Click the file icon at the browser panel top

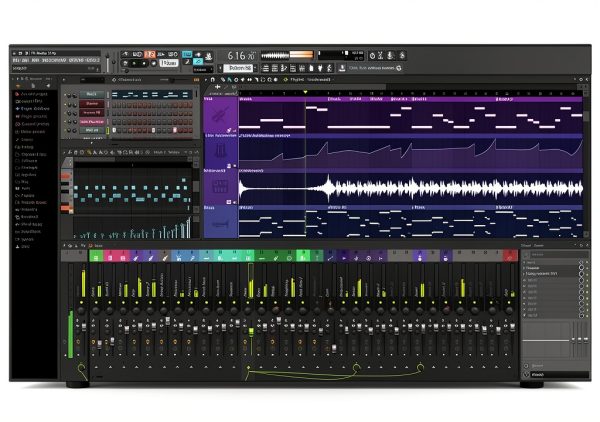click(33, 86)
